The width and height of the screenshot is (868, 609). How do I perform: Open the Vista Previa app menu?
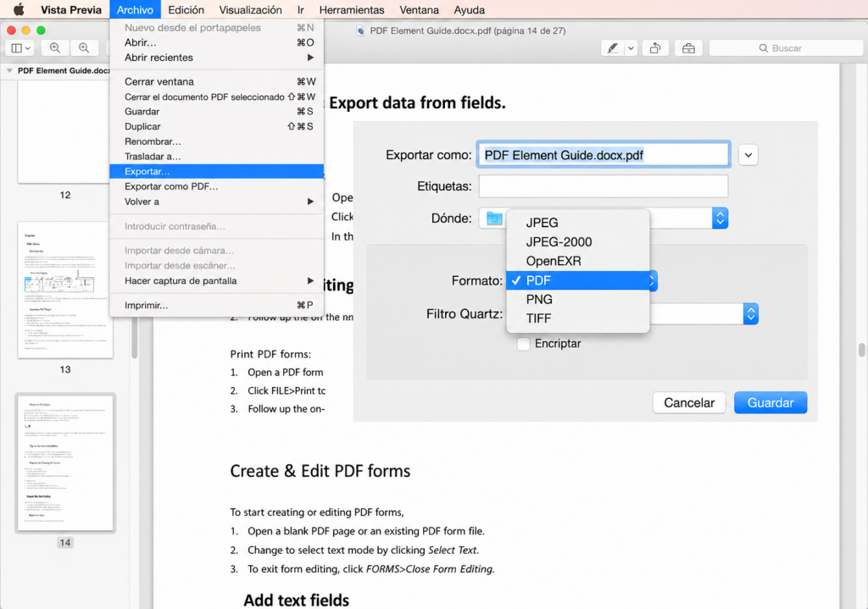click(x=71, y=10)
